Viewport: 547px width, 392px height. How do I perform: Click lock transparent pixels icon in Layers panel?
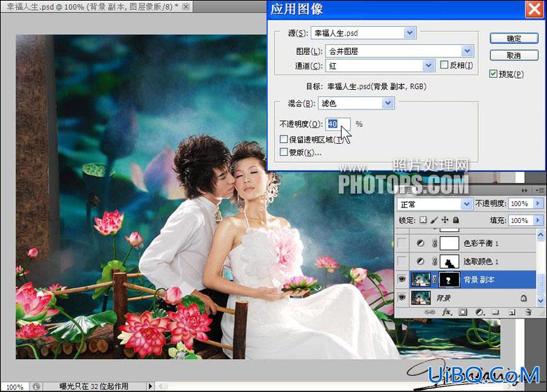(x=423, y=220)
